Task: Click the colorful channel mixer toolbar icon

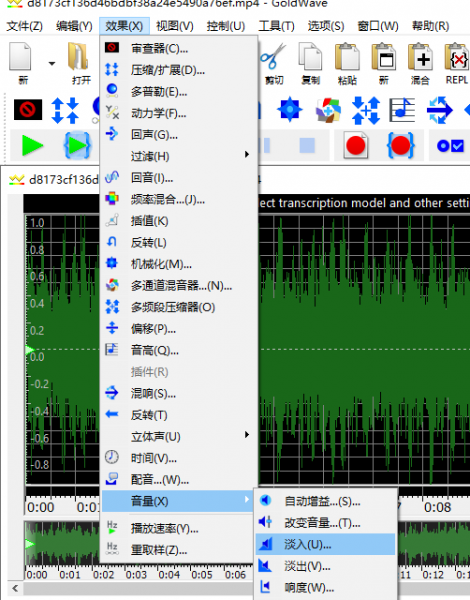Action: coord(328,110)
